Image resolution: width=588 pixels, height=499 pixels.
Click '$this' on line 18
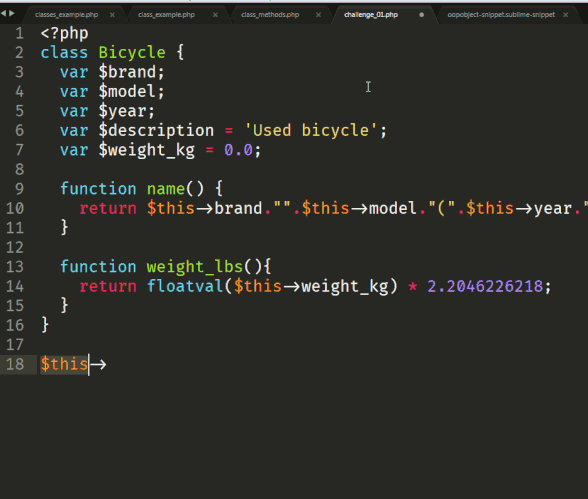(x=64, y=364)
